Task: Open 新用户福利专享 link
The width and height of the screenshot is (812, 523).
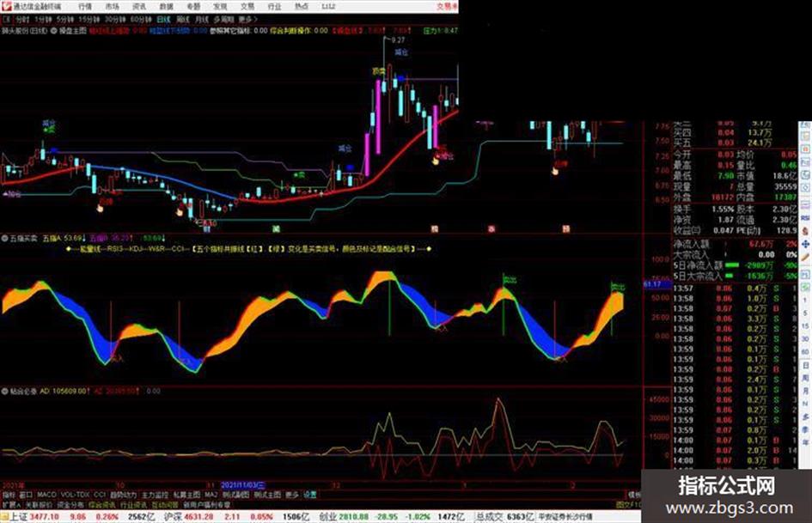Action: pyautogui.click(x=207, y=504)
